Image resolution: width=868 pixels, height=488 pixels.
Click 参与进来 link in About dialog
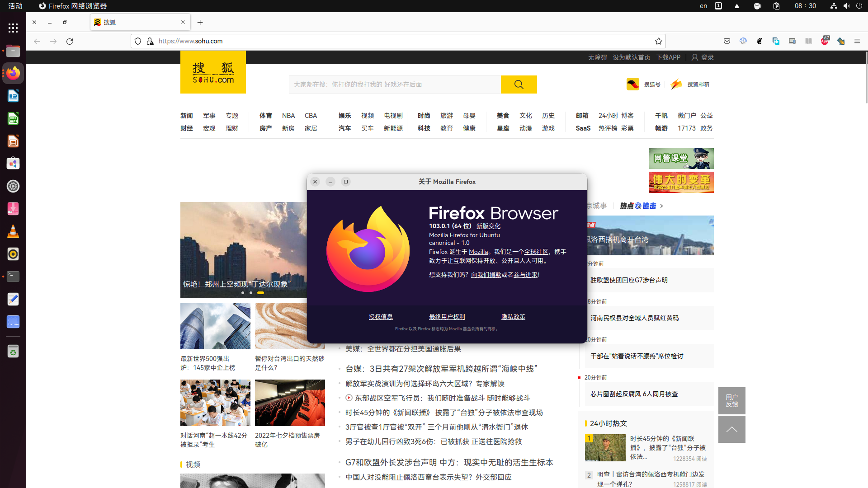pos(525,275)
